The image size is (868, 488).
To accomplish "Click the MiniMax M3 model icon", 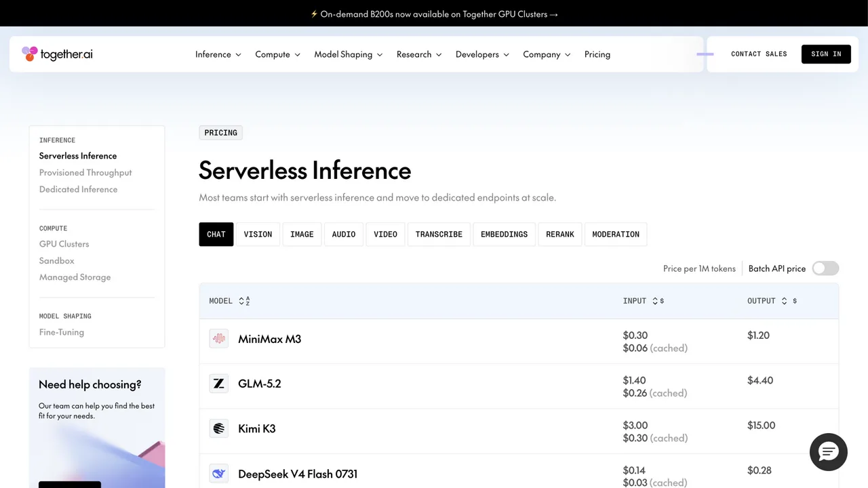I will coord(218,339).
